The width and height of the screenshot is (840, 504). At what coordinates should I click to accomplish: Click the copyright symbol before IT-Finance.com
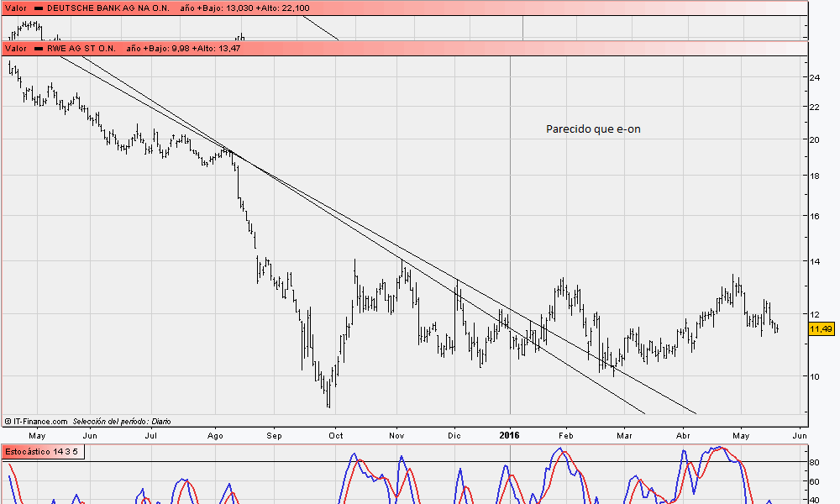[x=8, y=421]
